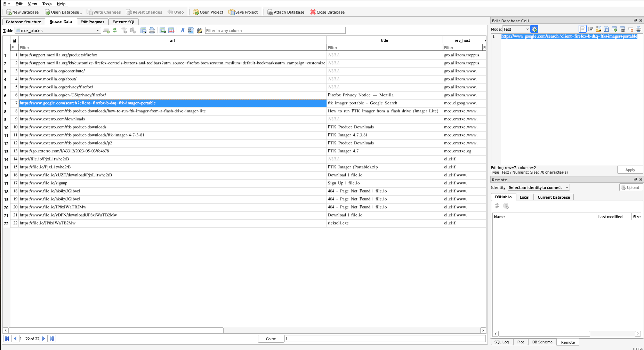
Task: Click the Remote panel refresh icon
Action: coord(497,206)
